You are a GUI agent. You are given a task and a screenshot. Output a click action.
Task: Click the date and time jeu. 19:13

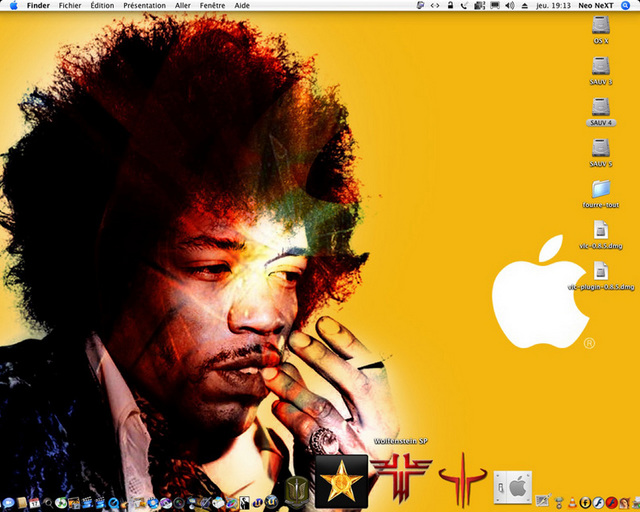pyautogui.click(x=551, y=6)
